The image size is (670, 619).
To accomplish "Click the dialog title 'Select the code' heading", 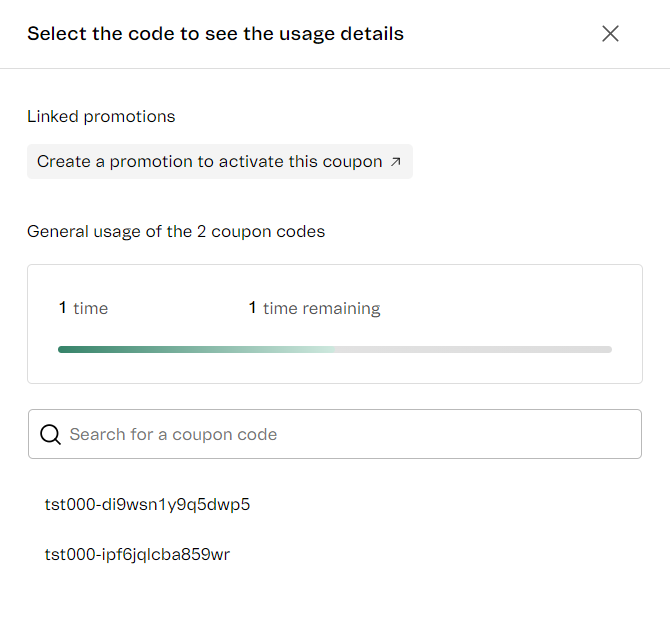I will [x=215, y=34].
